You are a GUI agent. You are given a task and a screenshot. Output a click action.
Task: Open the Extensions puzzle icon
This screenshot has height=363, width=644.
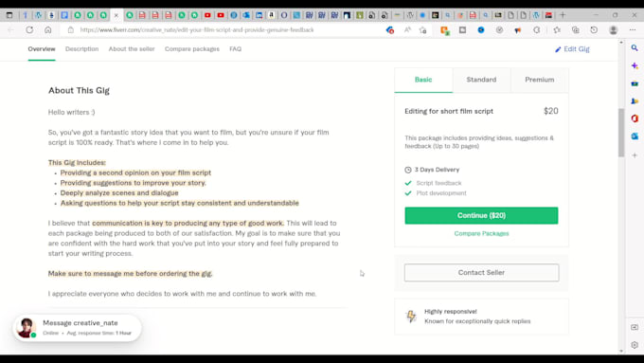pos(536,30)
